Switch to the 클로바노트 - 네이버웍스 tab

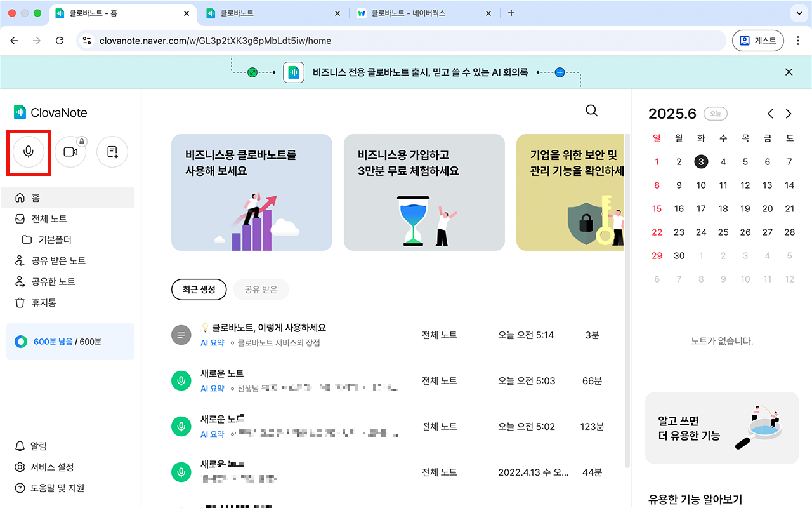pos(424,13)
